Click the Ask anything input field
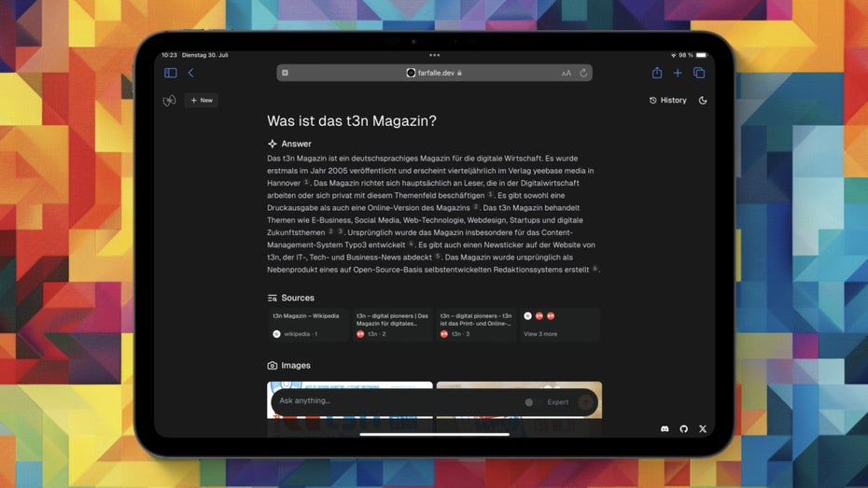 [392, 401]
